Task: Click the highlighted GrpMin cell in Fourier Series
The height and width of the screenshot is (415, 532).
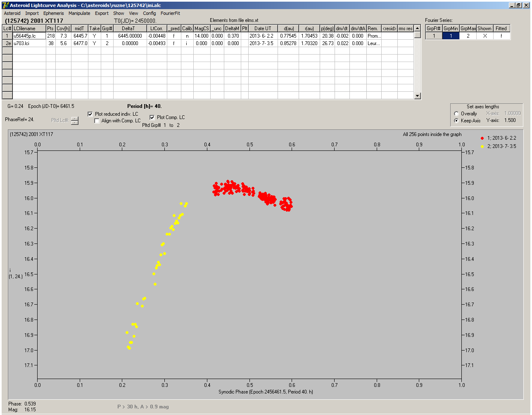Action: pyautogui.click(x=451, y=36)
